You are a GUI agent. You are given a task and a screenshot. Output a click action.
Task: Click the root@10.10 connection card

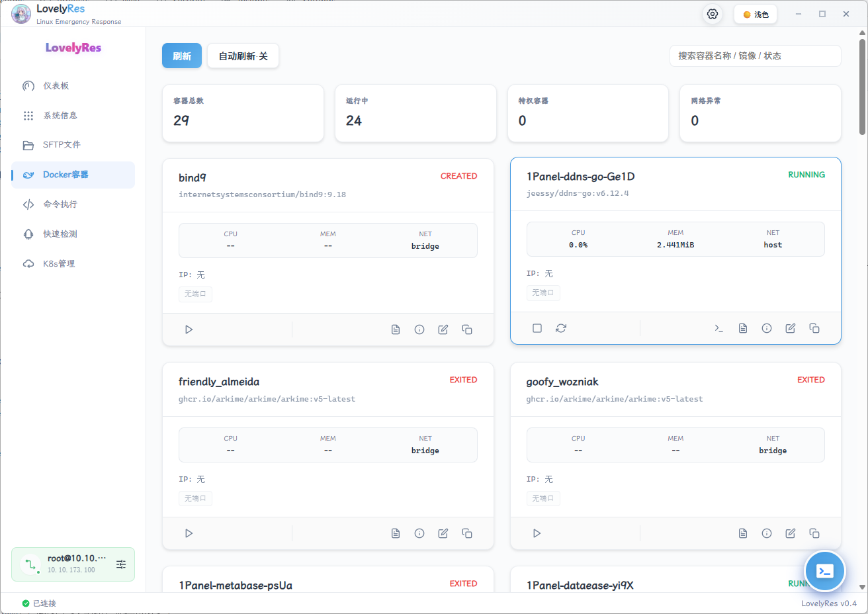[x=73, y=564]
